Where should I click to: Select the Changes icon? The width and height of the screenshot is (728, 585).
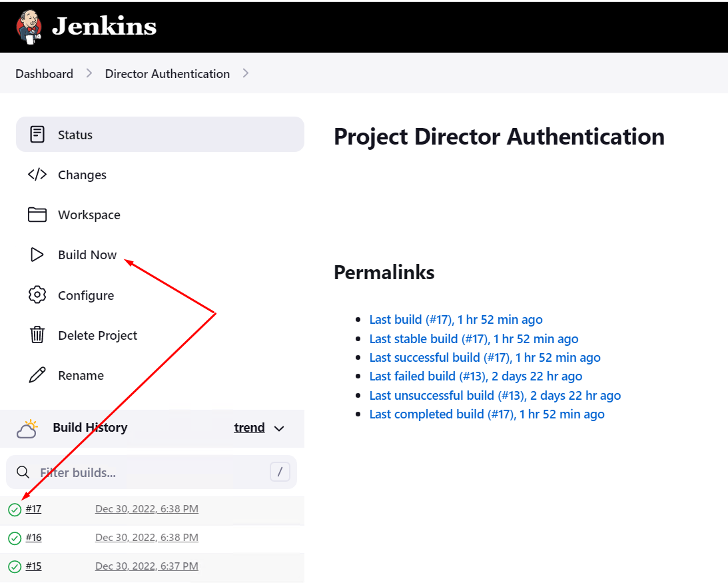tap(38, 175)
